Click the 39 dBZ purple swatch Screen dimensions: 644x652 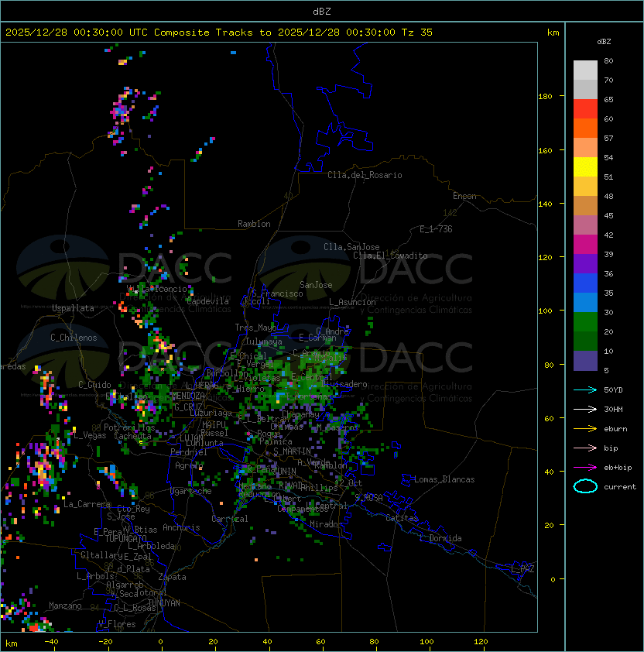coord(585,264)
